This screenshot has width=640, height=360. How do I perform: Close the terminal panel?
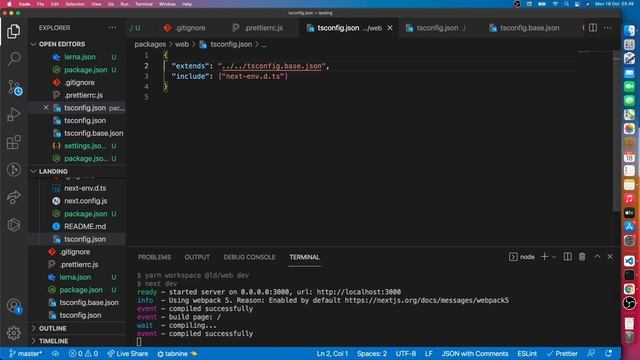610,257
